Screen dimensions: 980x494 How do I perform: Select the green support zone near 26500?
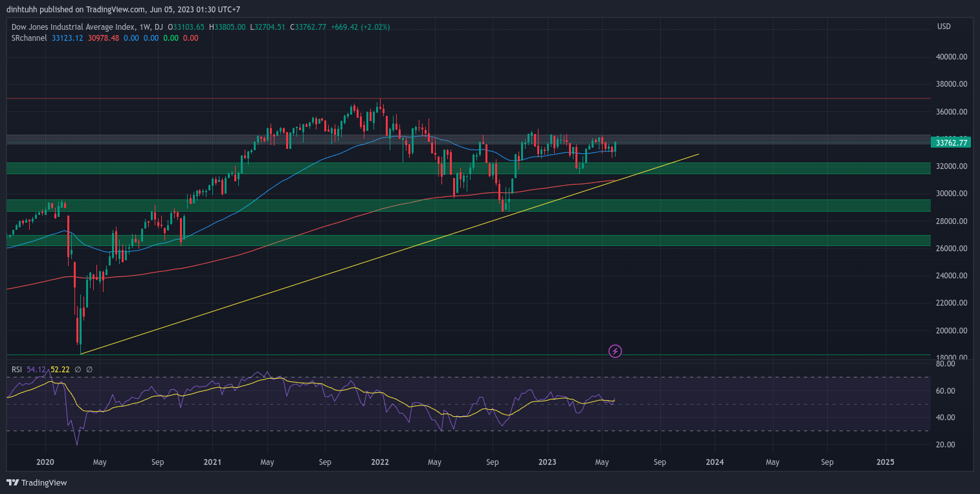468,240
